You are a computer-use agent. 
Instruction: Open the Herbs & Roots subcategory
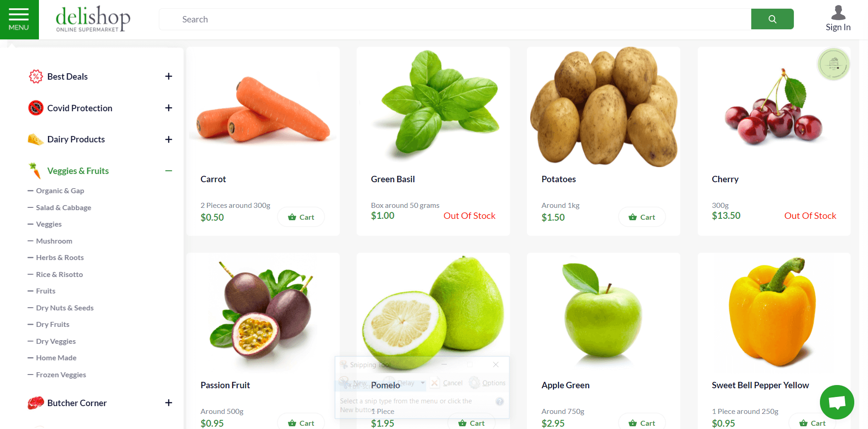click(x=60, y=258)
